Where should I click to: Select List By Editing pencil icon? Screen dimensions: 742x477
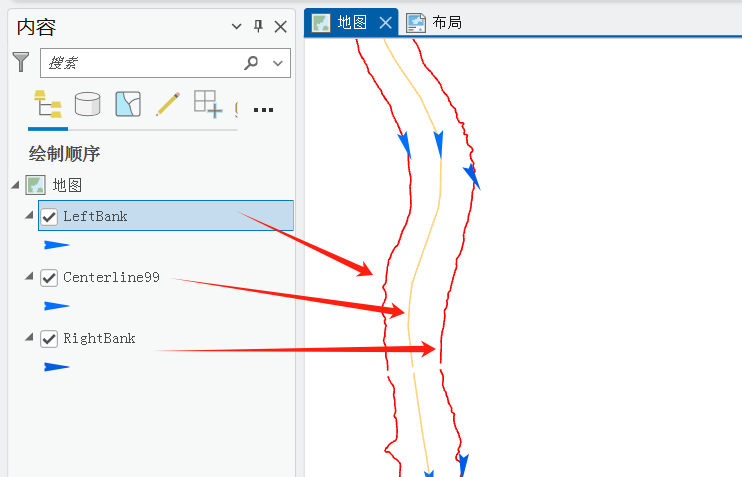tap(168, 104)
